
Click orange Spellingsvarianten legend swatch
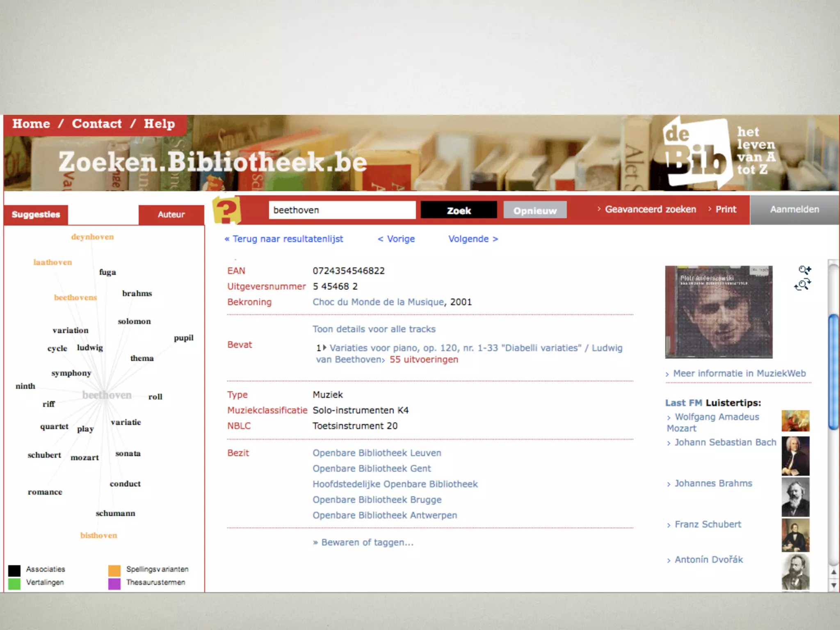pos(114,570)
